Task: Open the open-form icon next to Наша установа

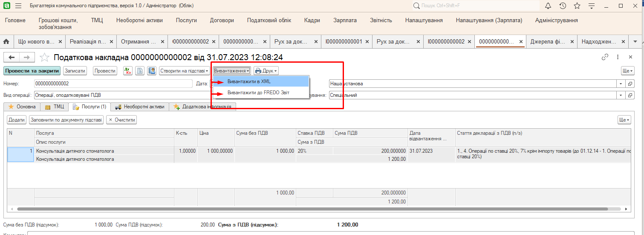Action: tap(630, 84)
